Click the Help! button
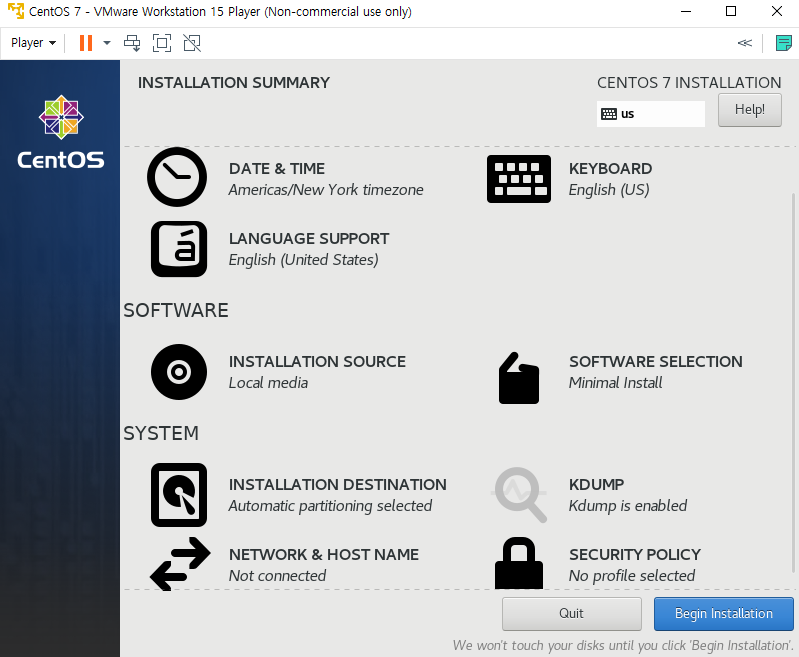 (750, 110)
